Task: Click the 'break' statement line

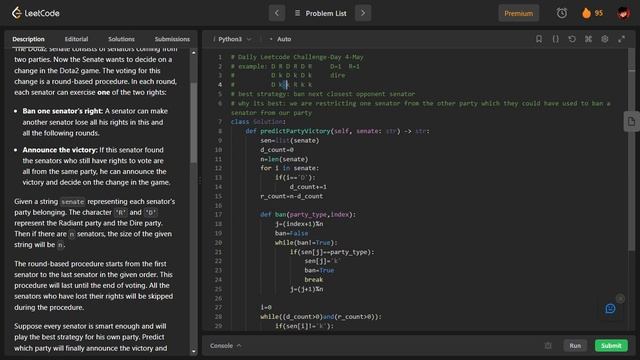Action: 313,280
